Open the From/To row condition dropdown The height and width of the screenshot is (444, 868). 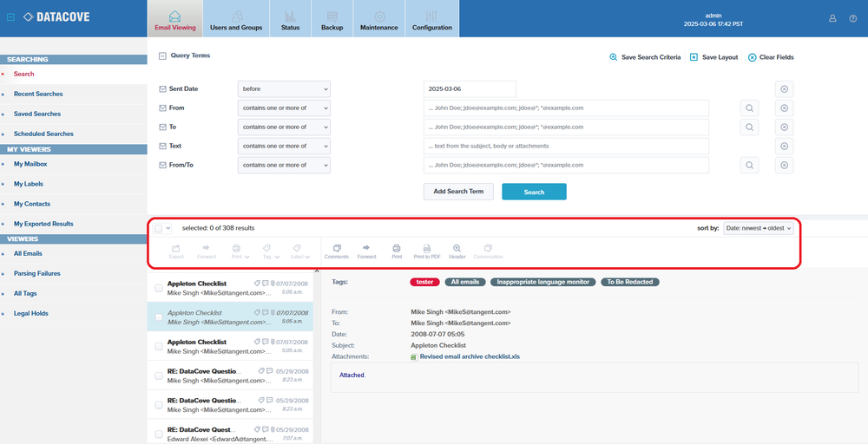tap(284, 165)
